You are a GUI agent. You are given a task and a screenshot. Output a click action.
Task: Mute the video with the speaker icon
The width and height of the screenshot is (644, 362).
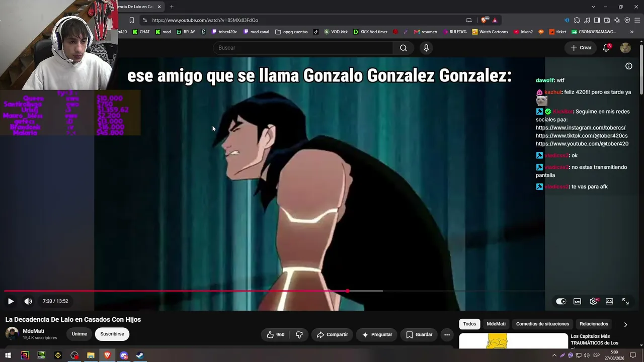(28, 301)
